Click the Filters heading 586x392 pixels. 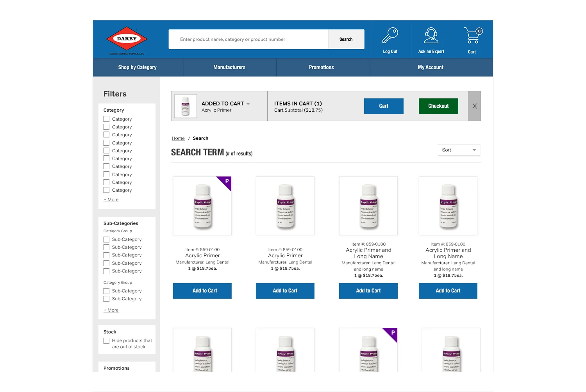(115, 94)
